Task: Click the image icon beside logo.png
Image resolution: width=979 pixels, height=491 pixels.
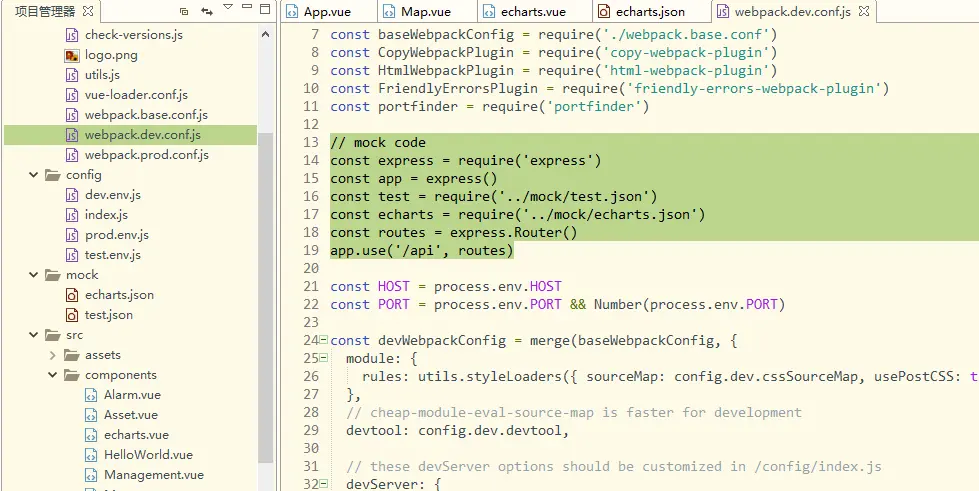Action: coord(72,55)
